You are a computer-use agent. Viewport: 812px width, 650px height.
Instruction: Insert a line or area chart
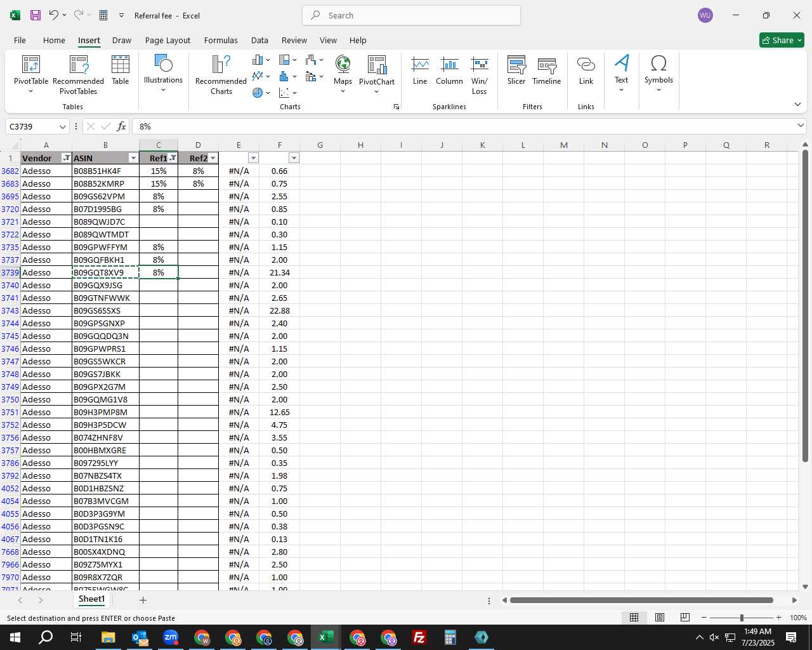tap(261, 76)
